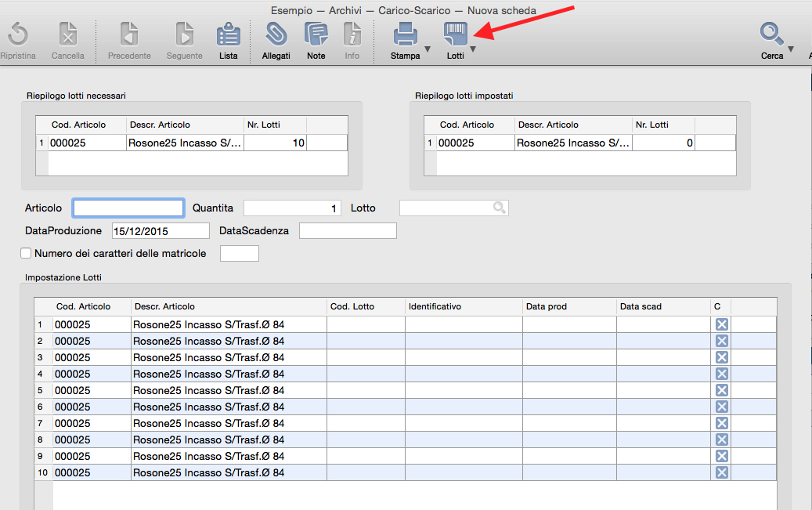Delete row 1 using its X icon

pos(722,324)
